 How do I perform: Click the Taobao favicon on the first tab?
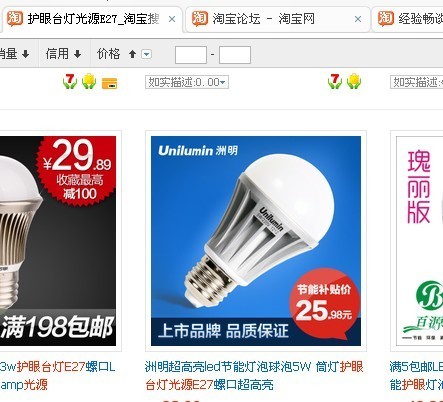[15, 19]
